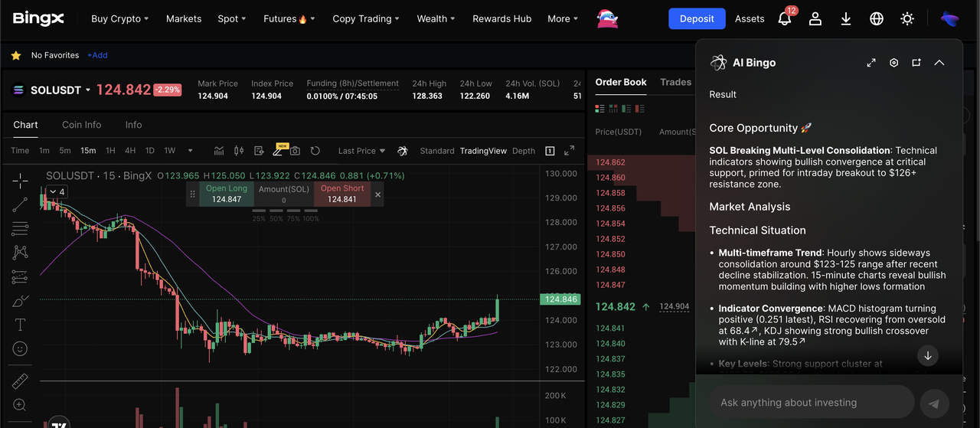This screenshot has width=980, height=428.
Task: Click the Ask anything about investing field
Action: 812,403
